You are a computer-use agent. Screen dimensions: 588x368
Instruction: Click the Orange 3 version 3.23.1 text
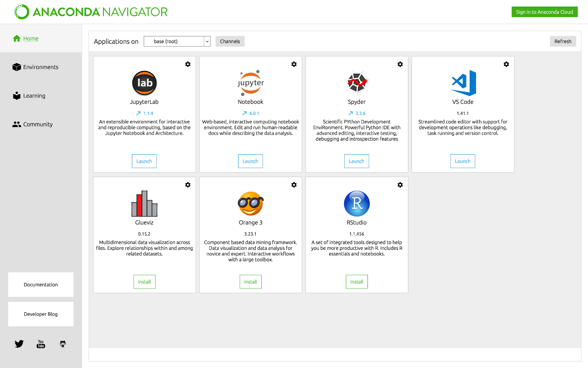coord(251,234)
